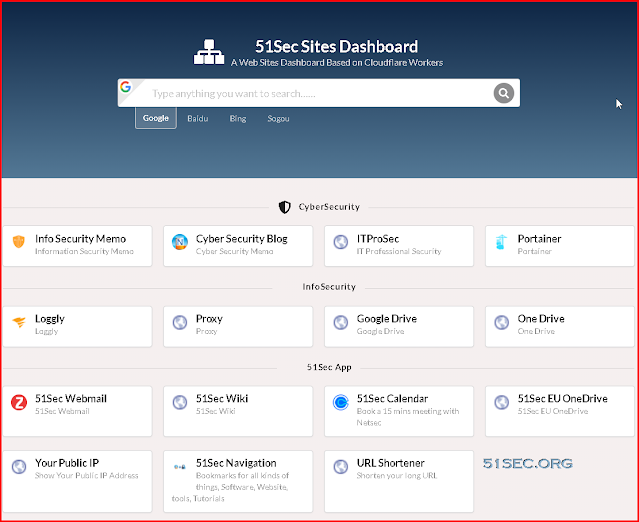The height and width of the screenshot is (522, 639).
Task: Click the InfoSecurity section heading
Action: point(329,287)
